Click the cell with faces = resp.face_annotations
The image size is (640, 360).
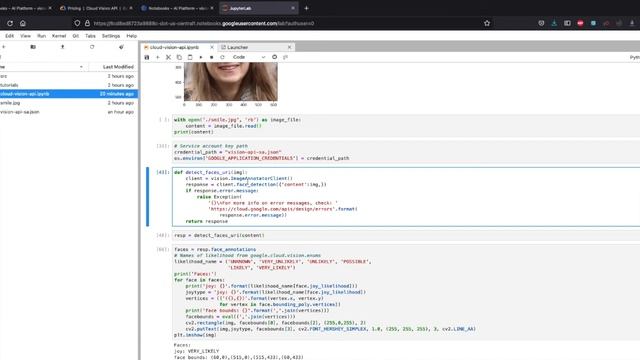(x=406, y=292)
